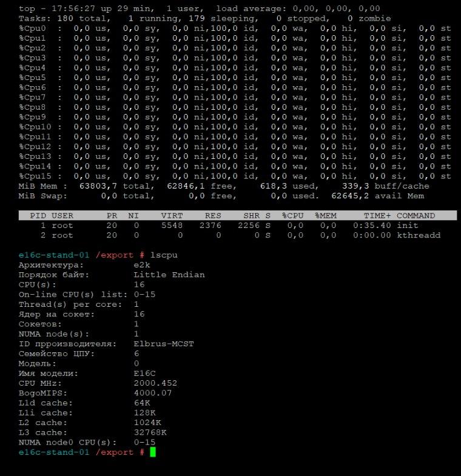Click the 62645,2 avail Mem value

(x=350, y=196)
